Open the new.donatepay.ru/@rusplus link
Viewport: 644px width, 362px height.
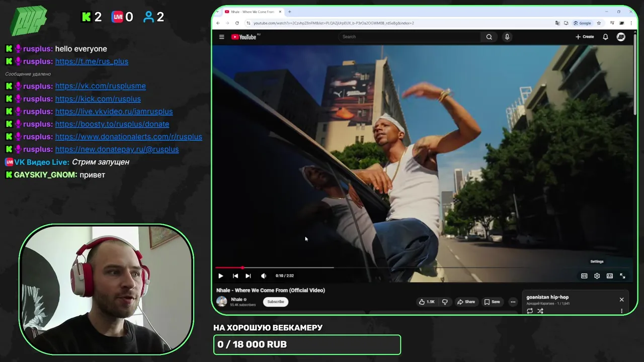(x=117, y=149)
